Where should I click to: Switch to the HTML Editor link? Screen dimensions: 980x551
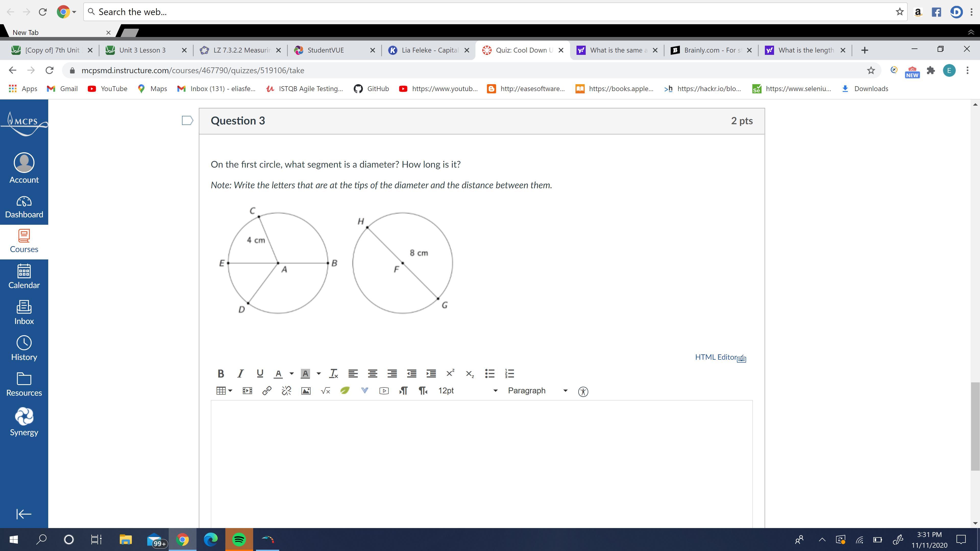coord(716,357)
